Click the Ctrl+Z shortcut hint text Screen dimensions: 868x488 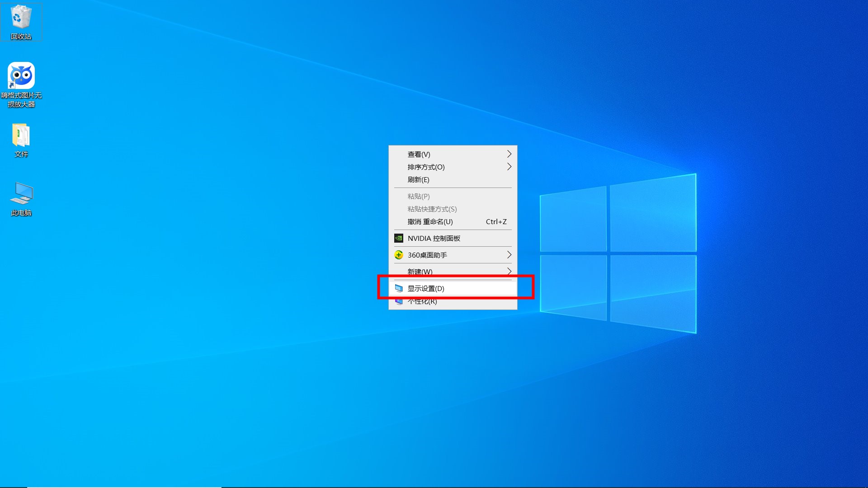point(496,221)
